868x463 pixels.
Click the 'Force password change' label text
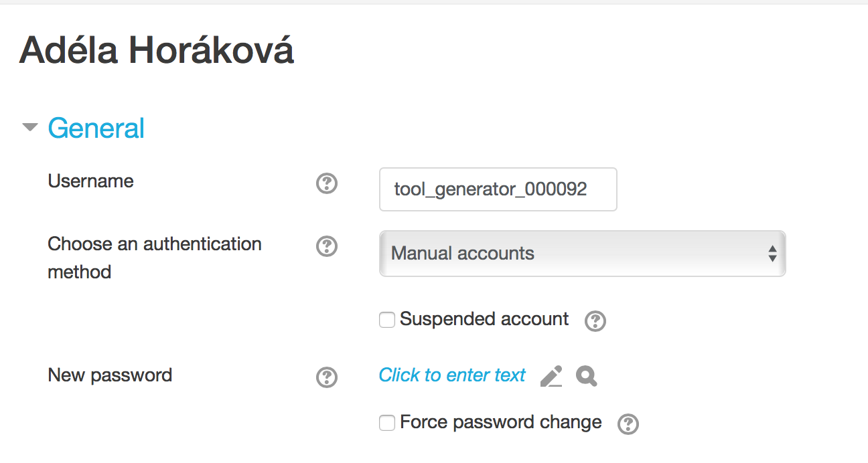click(501, 422)
